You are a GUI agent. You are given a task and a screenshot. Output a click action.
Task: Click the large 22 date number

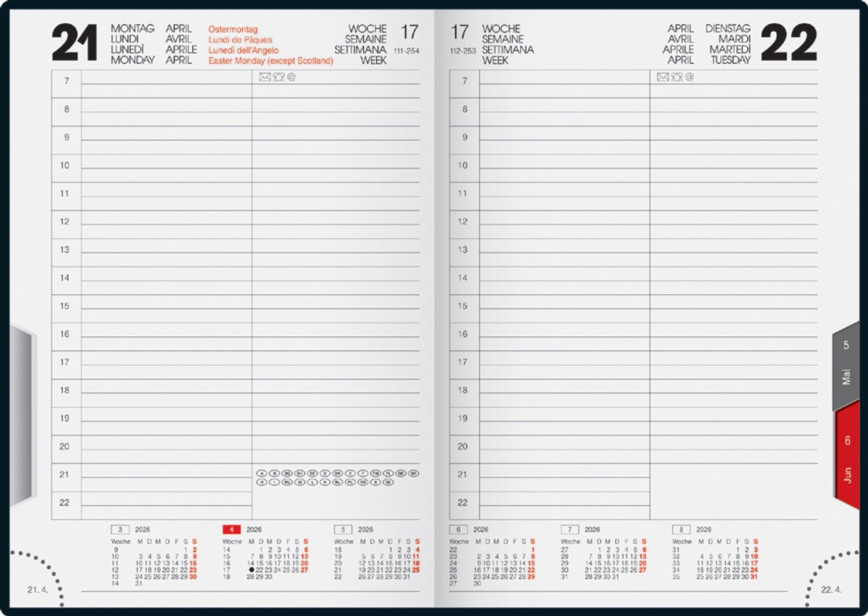click(788, 43)
